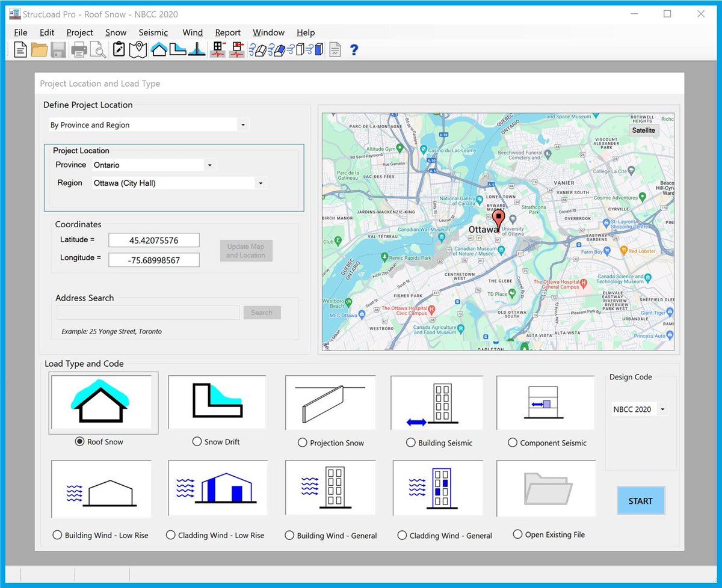
Task: Click inside the Address Search field
Action: [147, 312]
